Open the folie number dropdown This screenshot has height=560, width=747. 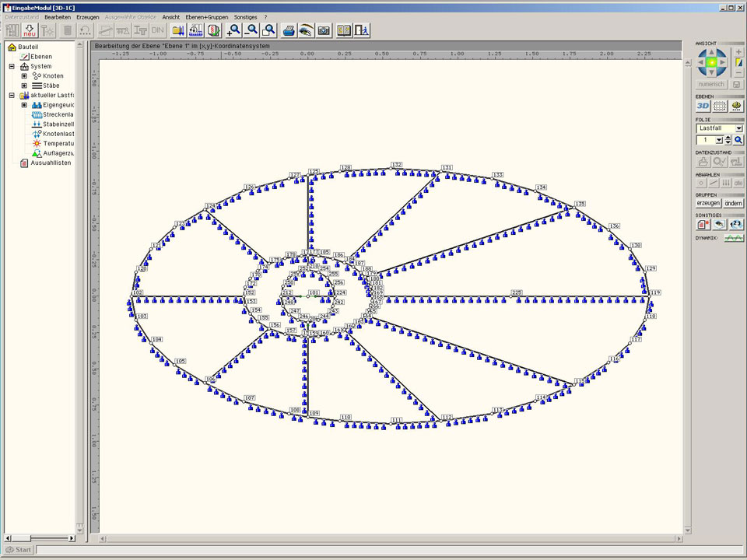719,140
